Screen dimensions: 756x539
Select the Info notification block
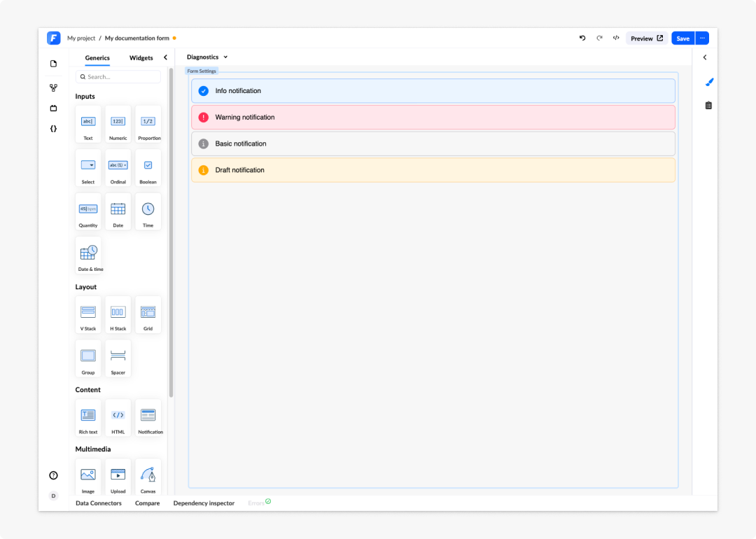433,90
